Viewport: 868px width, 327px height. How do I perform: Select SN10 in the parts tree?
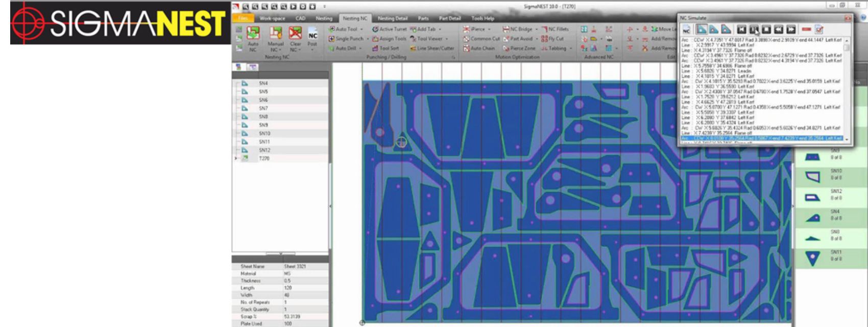264,133
